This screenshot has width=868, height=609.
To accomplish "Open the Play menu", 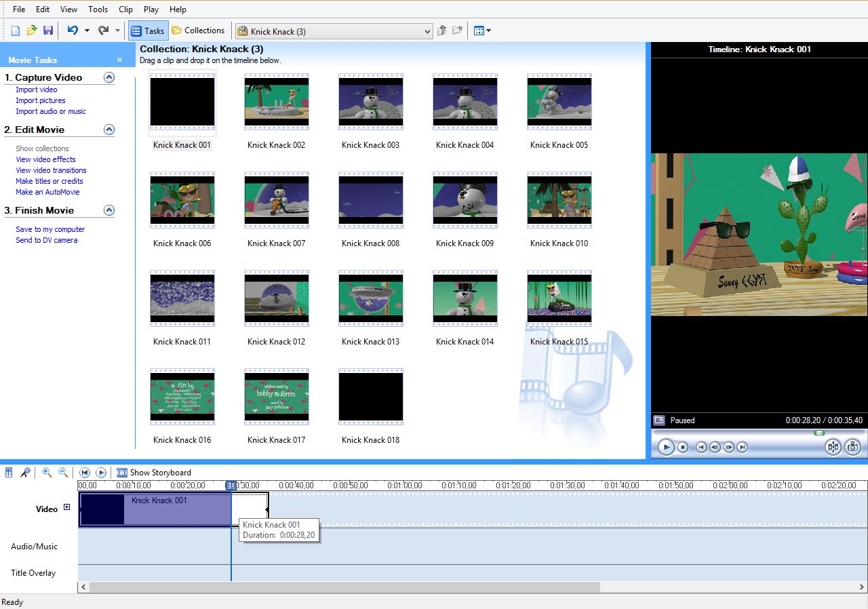I will [151, 9].
